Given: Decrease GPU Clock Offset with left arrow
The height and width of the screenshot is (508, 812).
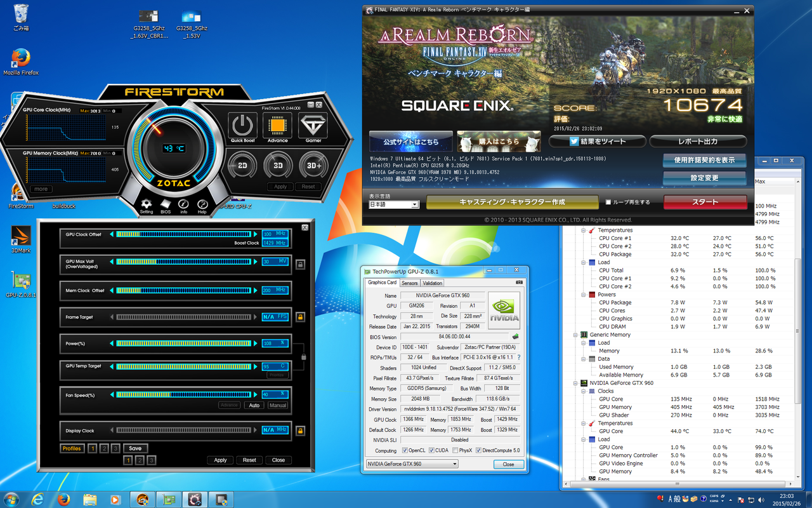Looking at the screenshot, I should click(x=112, y=234).
